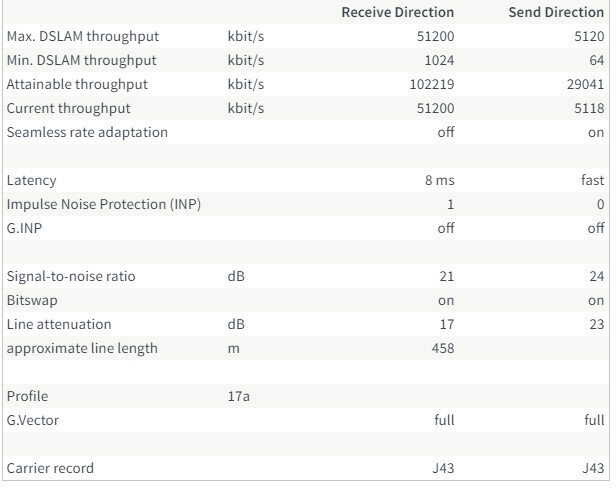The width and height of the screenshot is (616, 488).
Task: Select the G.Vector row label
Action: (33, 420)
